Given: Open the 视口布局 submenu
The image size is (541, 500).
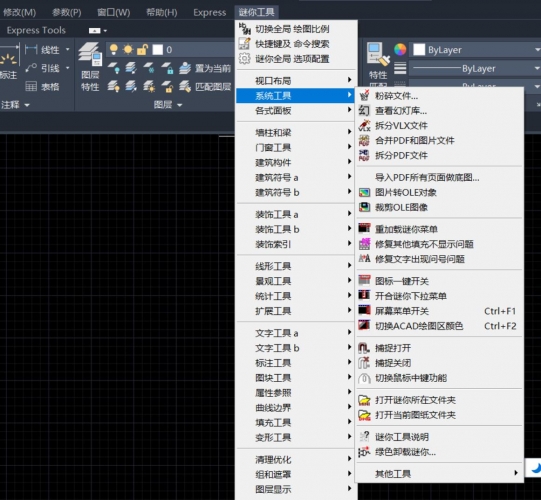Looking at the screenshot, I should click(296, 80).
